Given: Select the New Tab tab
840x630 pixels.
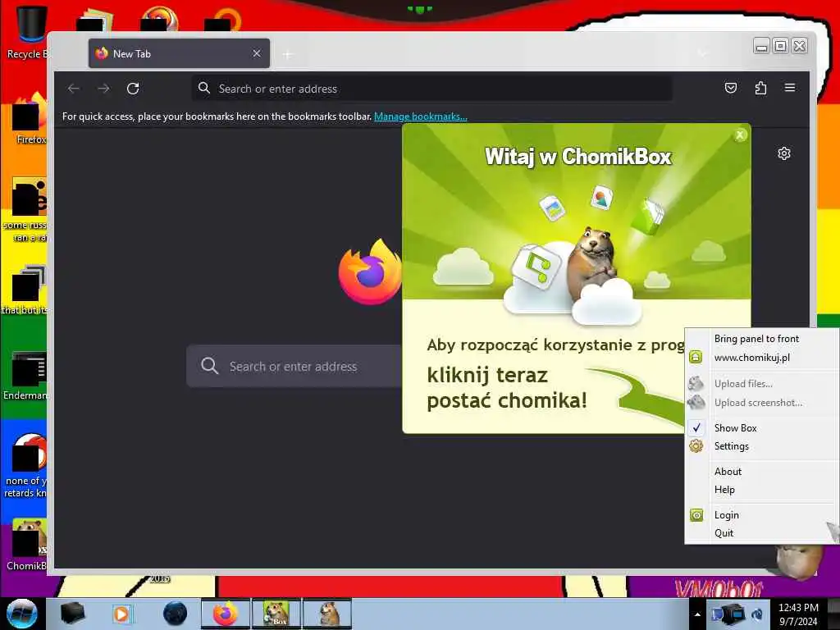Looking at the screenshot, I should (179, 53).
